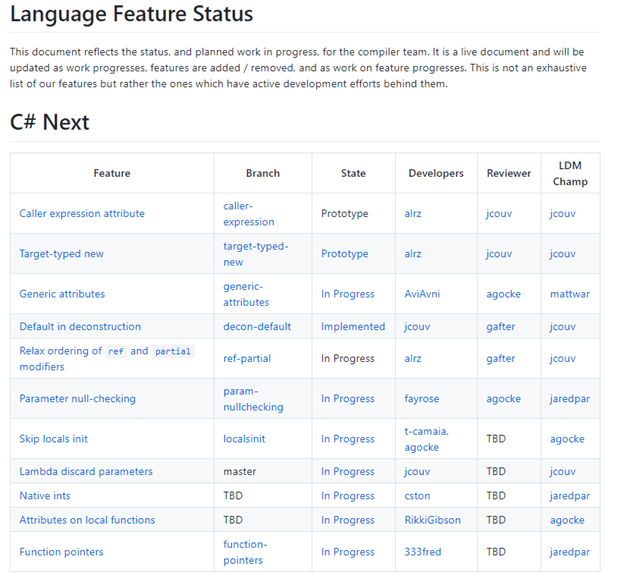Open the param-nullchecking branch link
The width and height of the screenshot is (624, 585).
(x=253, y=399)
